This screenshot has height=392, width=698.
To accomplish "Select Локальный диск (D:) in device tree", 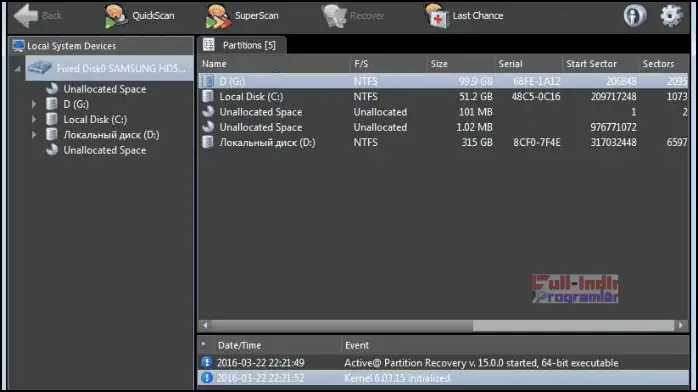I will (111, 134).
